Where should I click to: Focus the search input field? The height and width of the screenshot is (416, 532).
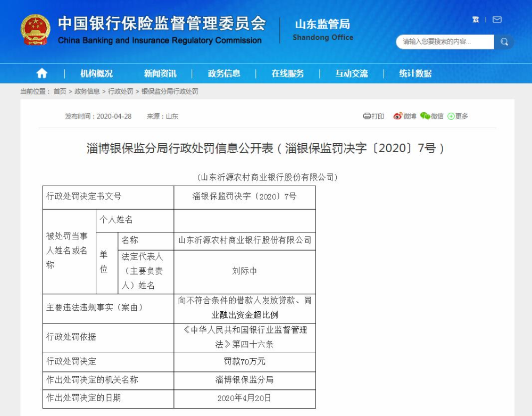tap(445, 42)
